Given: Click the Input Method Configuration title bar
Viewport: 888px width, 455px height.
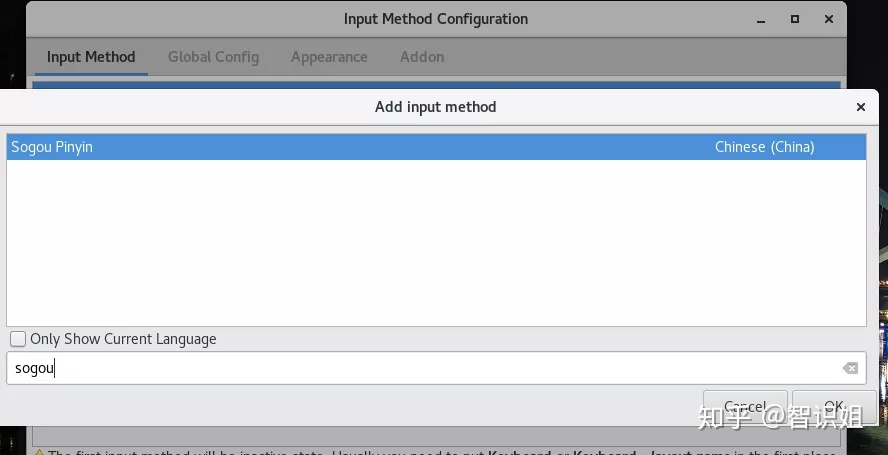Looking at the screenshot, I should pos(436,19).
